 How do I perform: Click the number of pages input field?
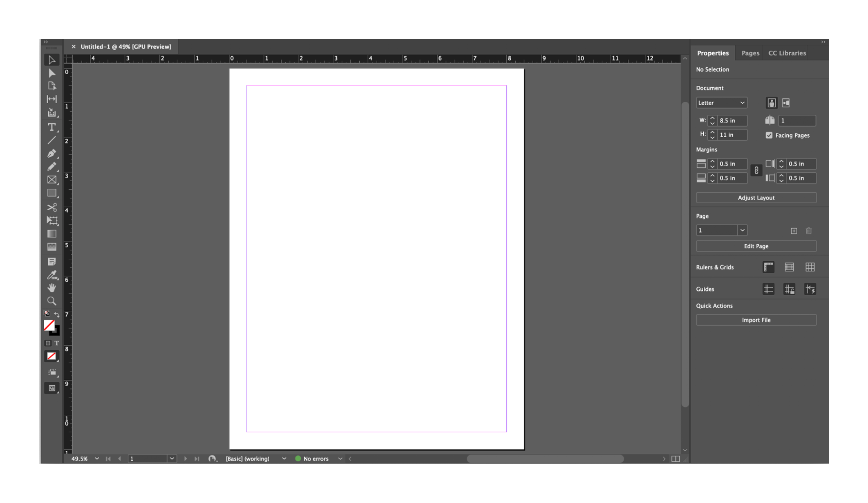tap(797, 120)
